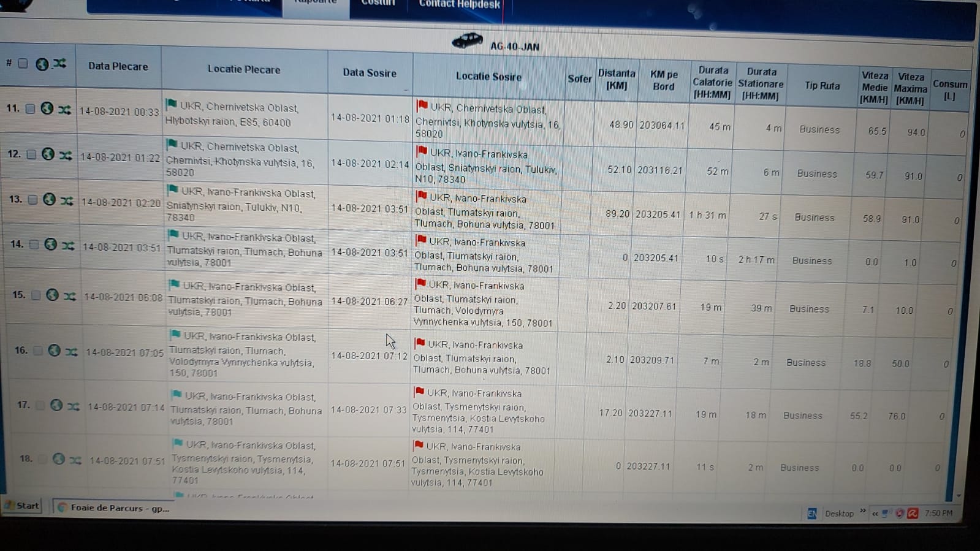Image resolution: width=980 pixels, height=551 pixels.
Task: Select the 2 h 17 m stationary duration
Action: click(x=756, y=260)
